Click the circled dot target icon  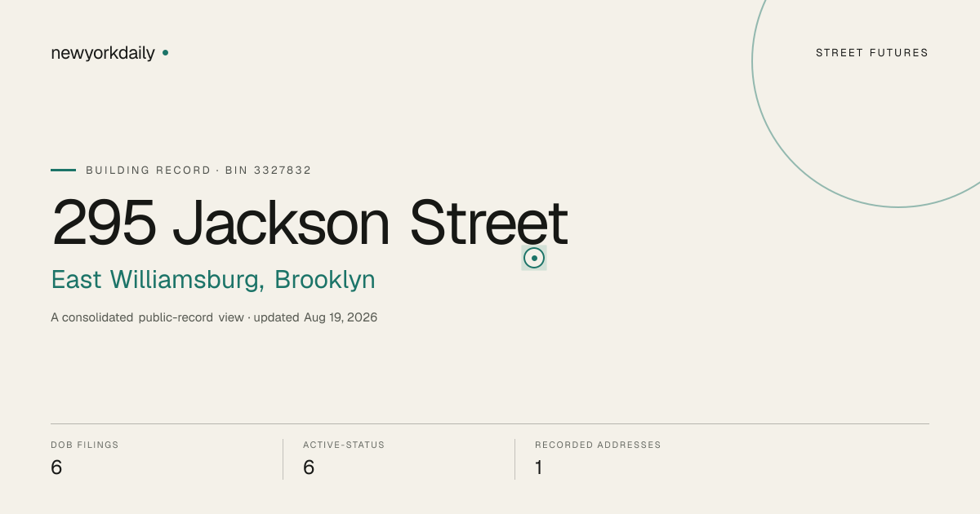[x=534, y=258]
